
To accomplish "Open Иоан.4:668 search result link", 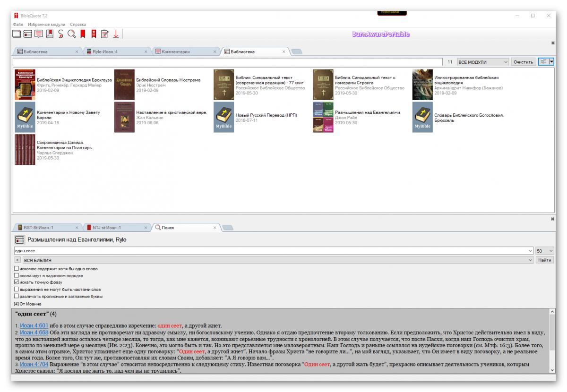I will 34,332.
